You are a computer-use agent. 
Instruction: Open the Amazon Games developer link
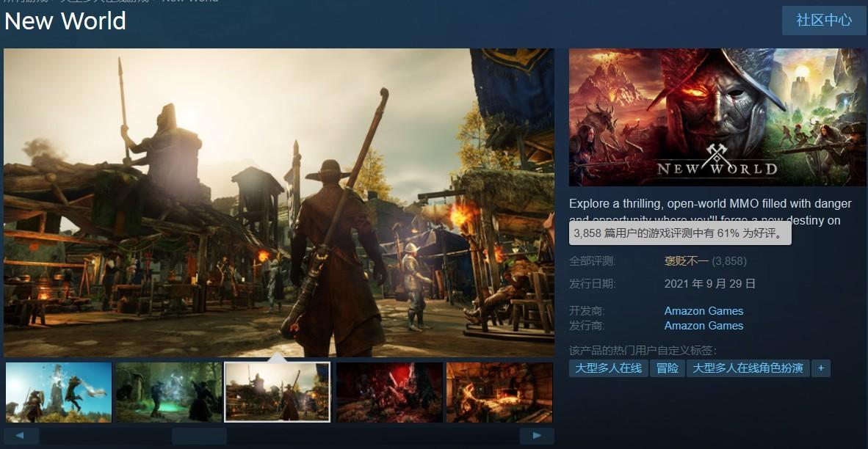tap(704, 311)
